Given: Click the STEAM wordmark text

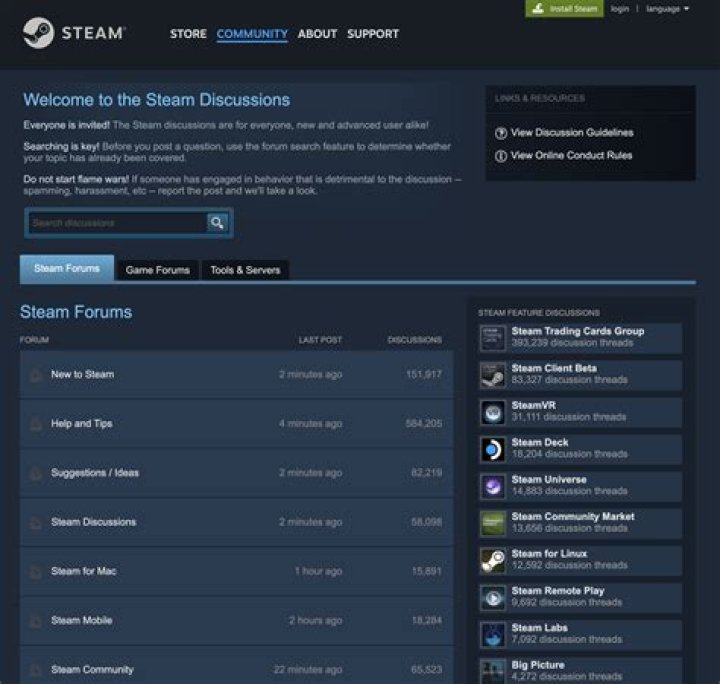Looking at the screenshot, I should 93,33.
